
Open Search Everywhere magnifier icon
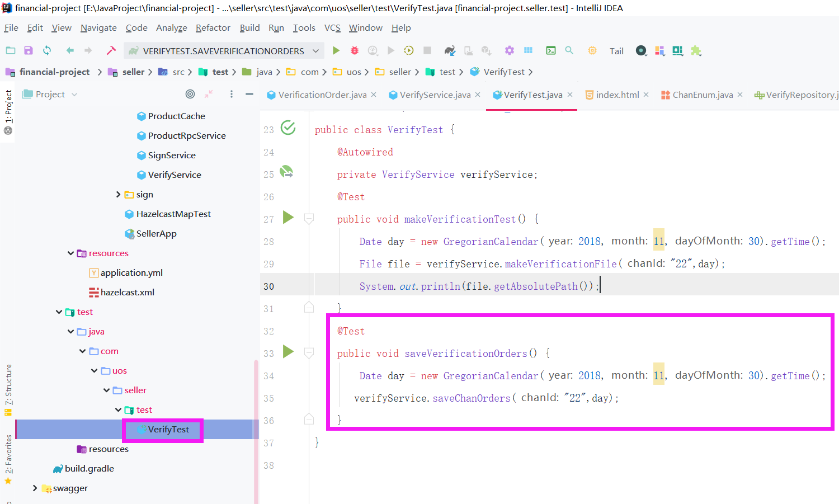click(569, 50)
